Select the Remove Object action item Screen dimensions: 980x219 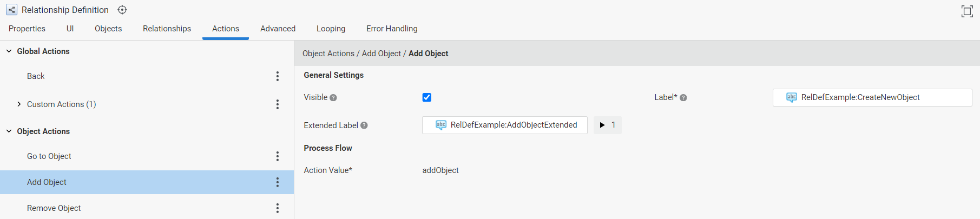147,208
